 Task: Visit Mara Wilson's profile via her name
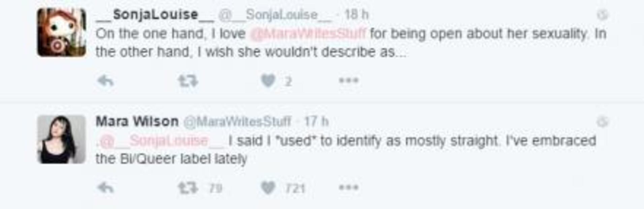click(137, 121)
